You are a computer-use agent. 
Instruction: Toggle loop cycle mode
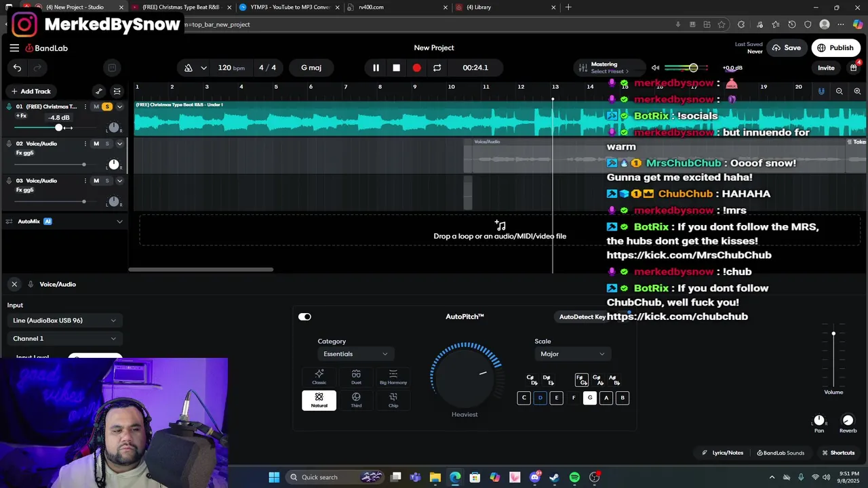pyautogui.click(x=437, y=68)
